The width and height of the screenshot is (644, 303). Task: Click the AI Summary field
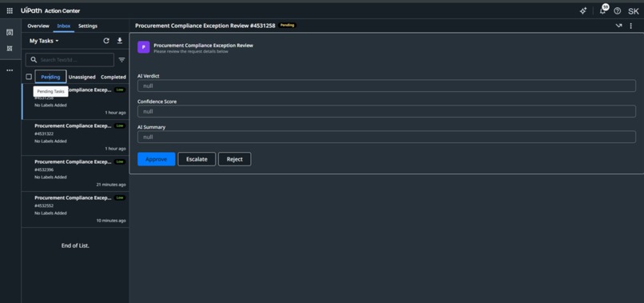click(387, 137)
